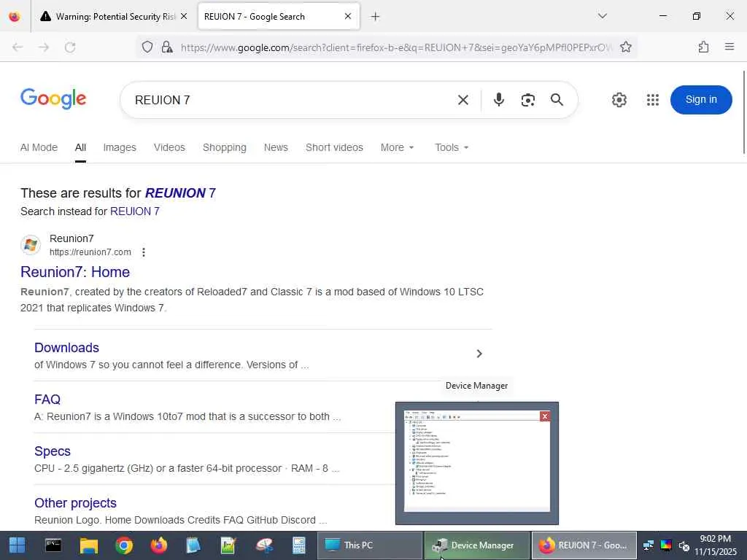This screenshot has width=747, height=560.
Task: Click the network icon in system tray
Action: pos(649,545)
